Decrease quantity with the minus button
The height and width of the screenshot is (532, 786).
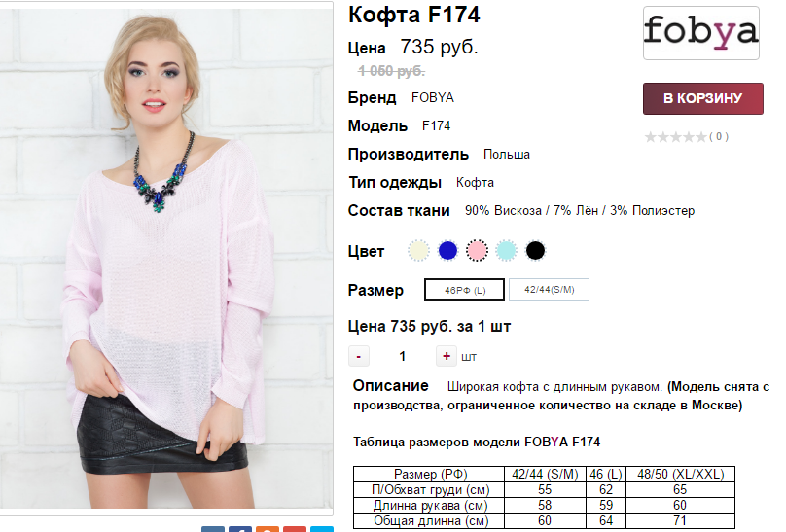(x=358, y=356)
